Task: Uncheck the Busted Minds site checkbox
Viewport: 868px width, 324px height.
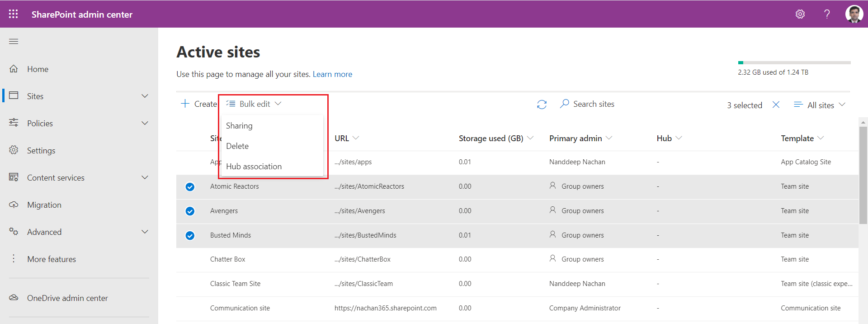Action: [190, 236]
